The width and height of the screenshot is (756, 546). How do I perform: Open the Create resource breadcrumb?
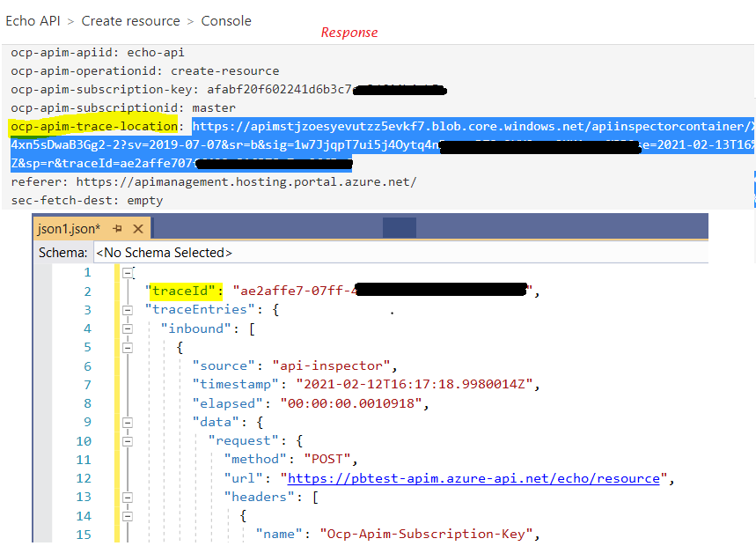[130, 21]
